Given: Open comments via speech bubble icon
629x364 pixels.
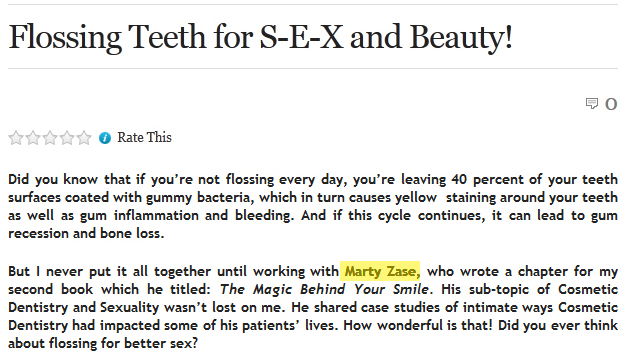Looking at the screenshot, I should 592,104.
